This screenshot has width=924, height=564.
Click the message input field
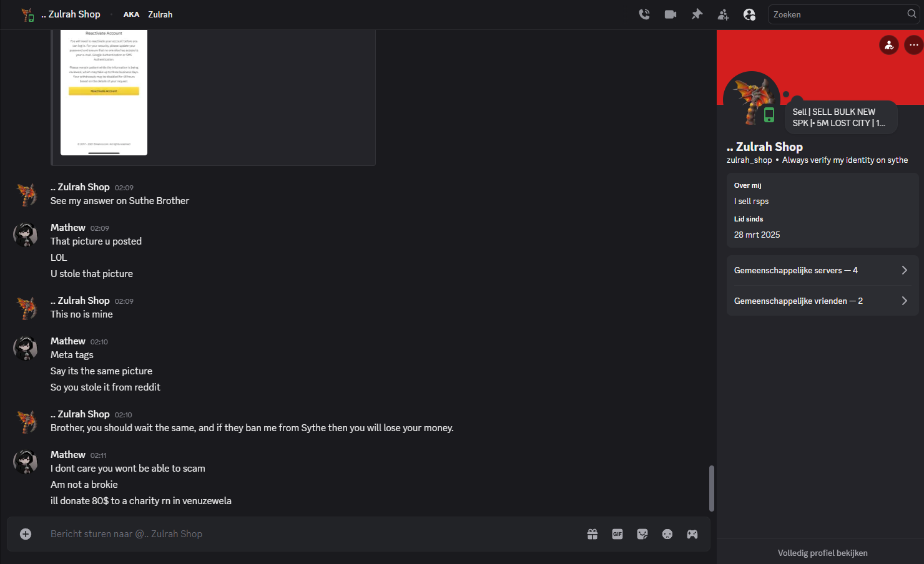(x=312, y=534)
